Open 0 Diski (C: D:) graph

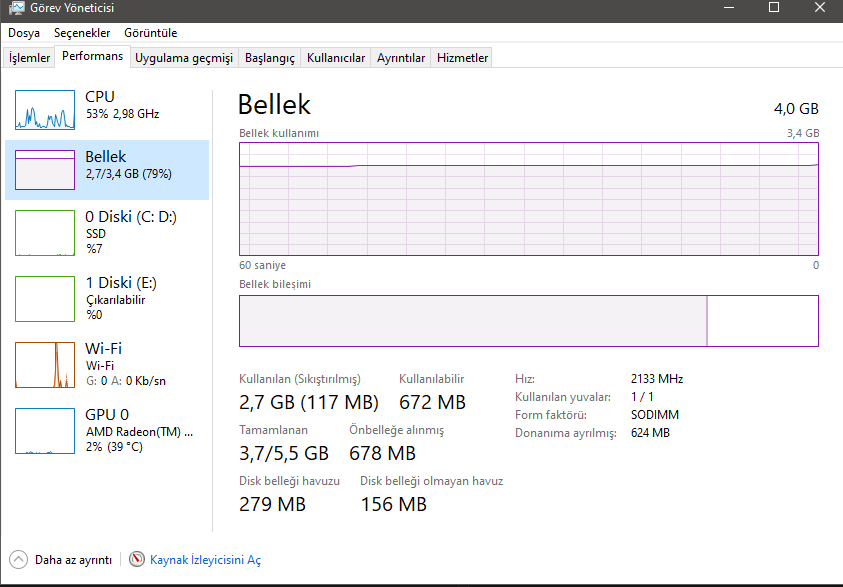(45, 233)
